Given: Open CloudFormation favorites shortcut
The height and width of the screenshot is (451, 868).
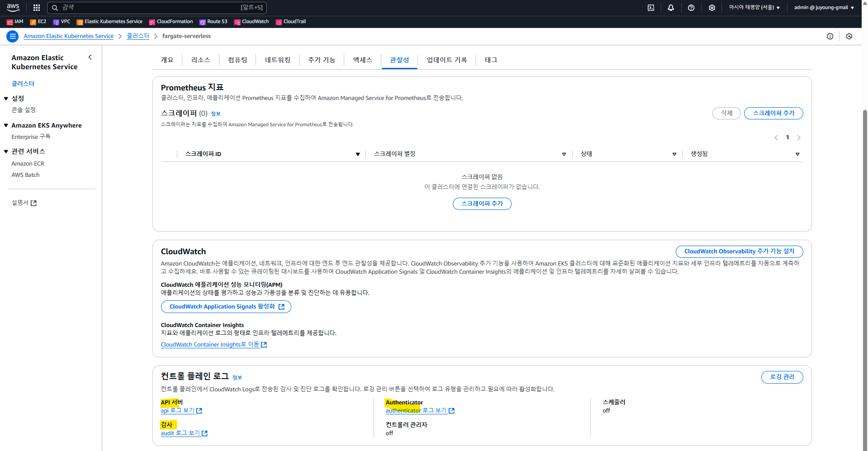Looking at the screenshot, I should click(x=171, y=22).
